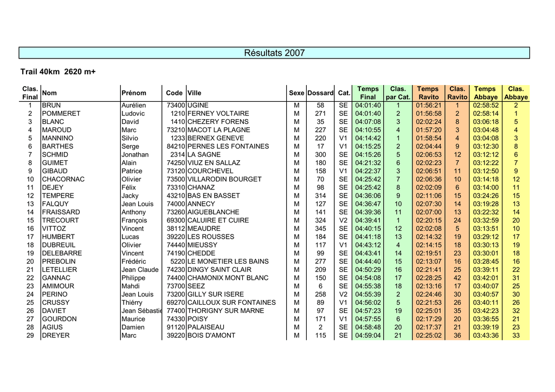Click final time 04:07:08 for BLANC
The width and height of the screenshot is (555, 392).
[368, 122]
